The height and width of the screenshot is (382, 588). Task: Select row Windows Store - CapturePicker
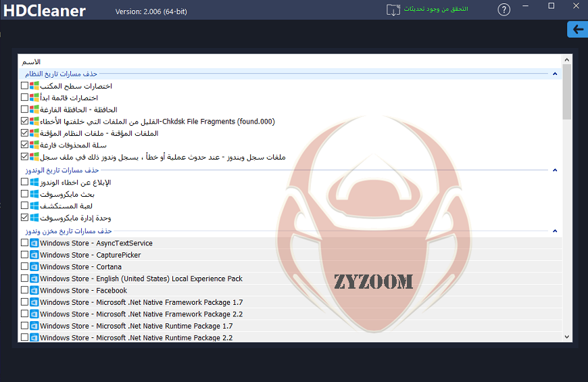point(290,255)
